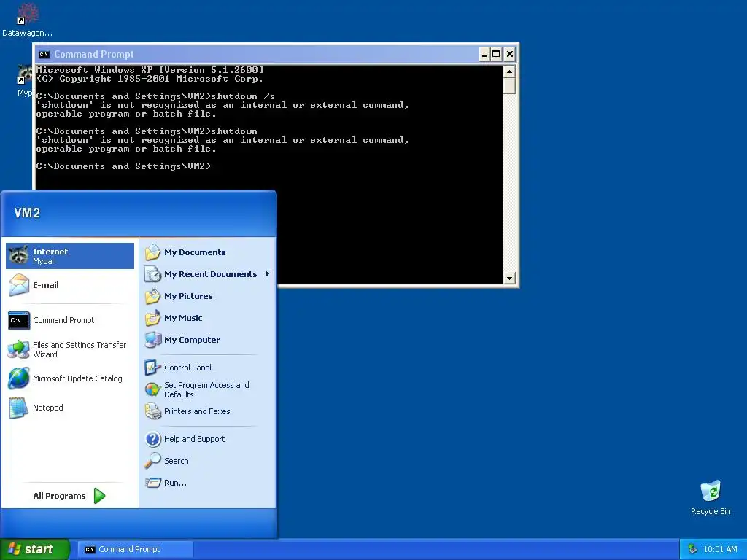Select the My Computer menu label
This screenshot has height=560, width=747.
[x=192, y=340]
